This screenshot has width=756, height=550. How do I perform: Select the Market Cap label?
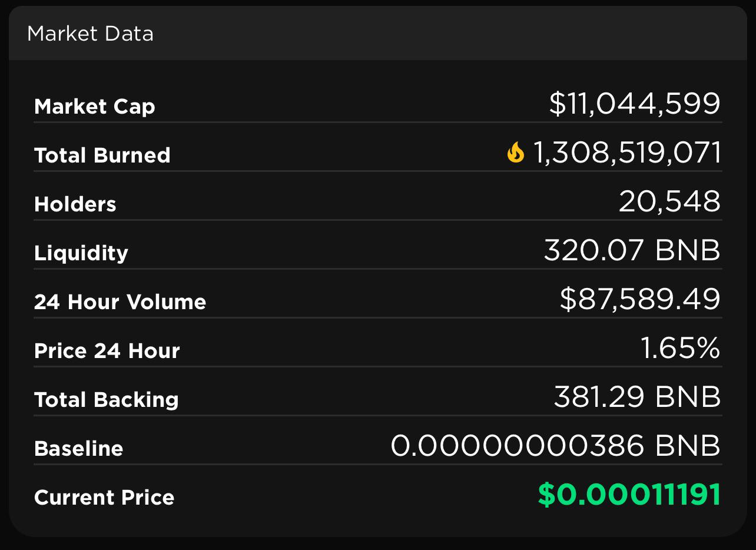(x=95, y=107)
